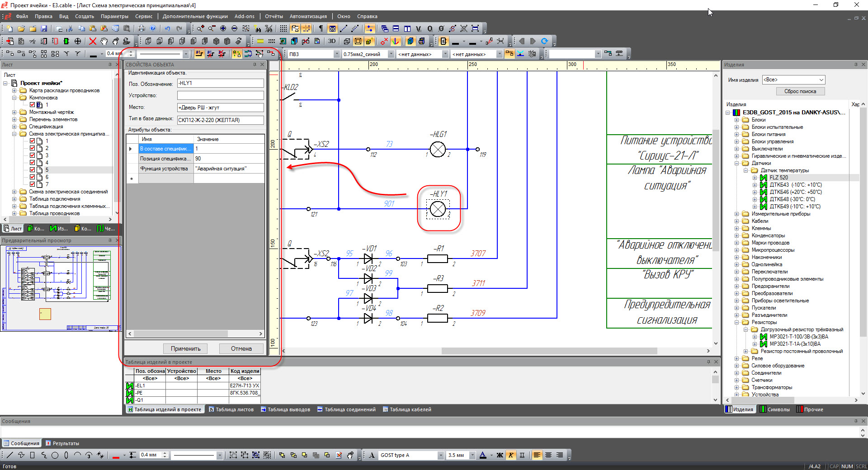Toggle the paragraph mark (¶) icon

tap(321, 28)
